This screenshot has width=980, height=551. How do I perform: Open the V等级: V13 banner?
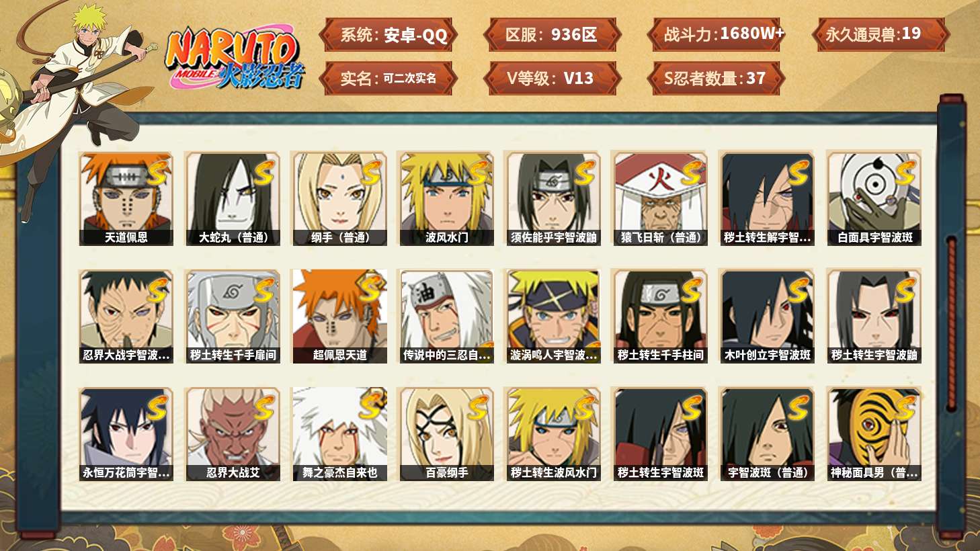pyautogui.click(x=551, y=79)
